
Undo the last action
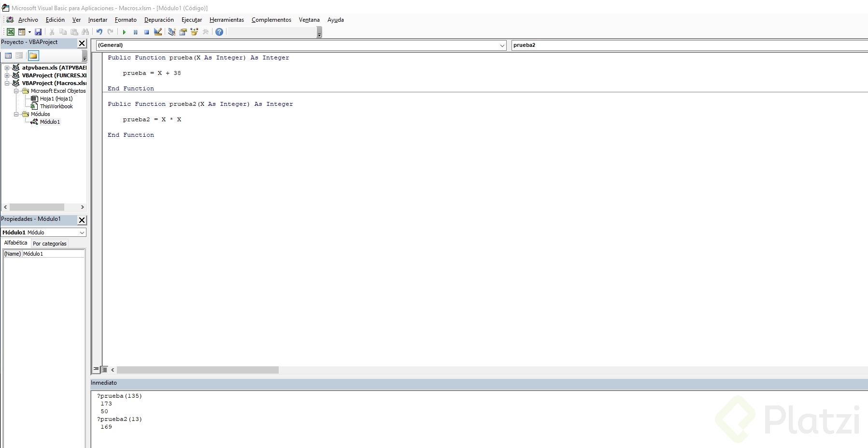[x=99, y=32]
